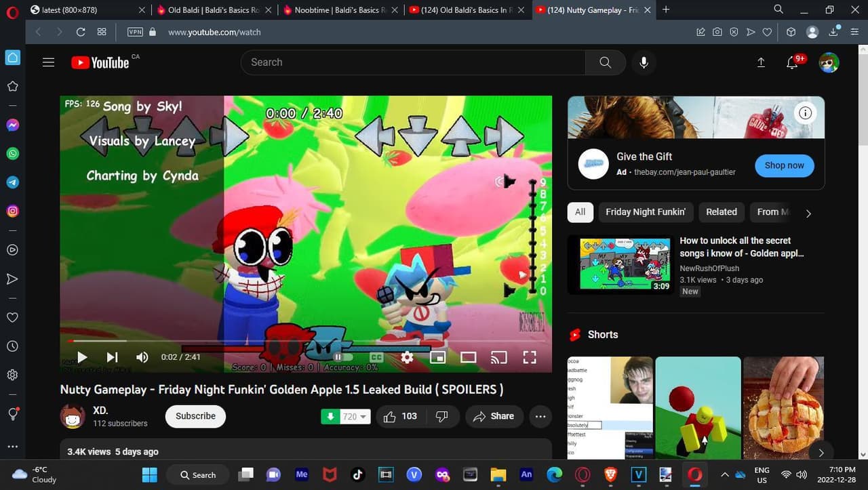Select the Friday Night Funkin' chip
The height and width of the screenshot is (490, 868).
click(x=646, y=212)
